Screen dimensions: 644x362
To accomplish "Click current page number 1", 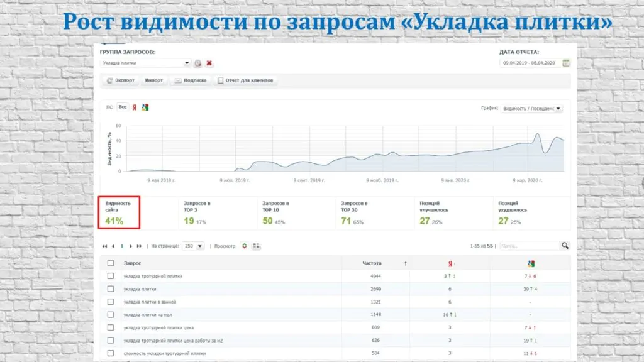I will tap(122, 246).
